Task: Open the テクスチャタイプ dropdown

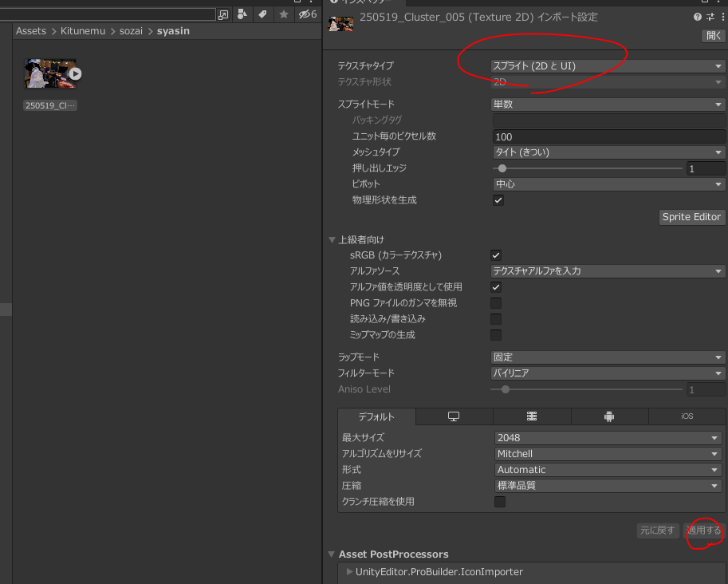Action: [607, 66]
